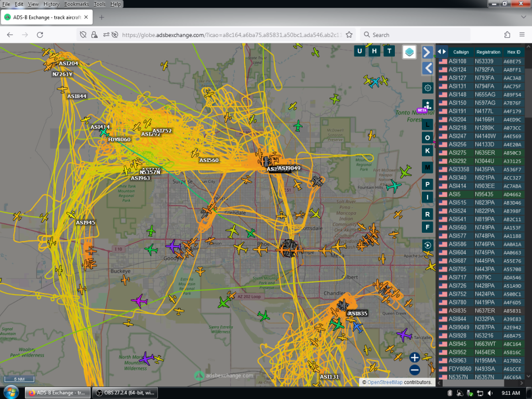Close the ADS-B Exchange tab
Screen dimensions: 532x399
[86, 17]
